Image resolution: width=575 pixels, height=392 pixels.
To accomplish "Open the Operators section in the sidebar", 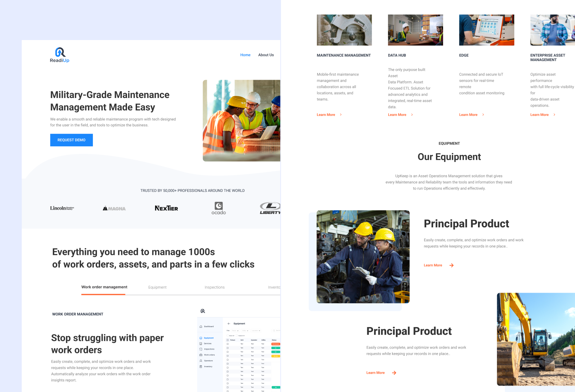I will click(x=201, y=361).
